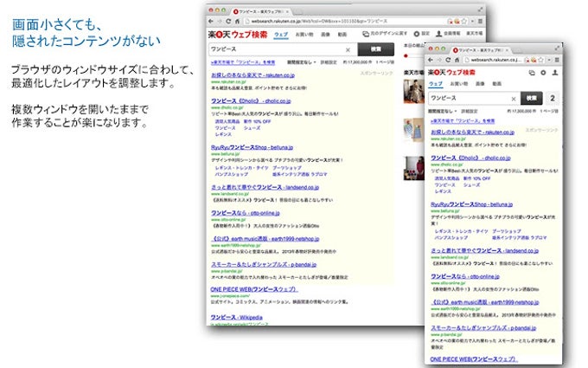Select 動画 tab in the large window

(342, 35)
